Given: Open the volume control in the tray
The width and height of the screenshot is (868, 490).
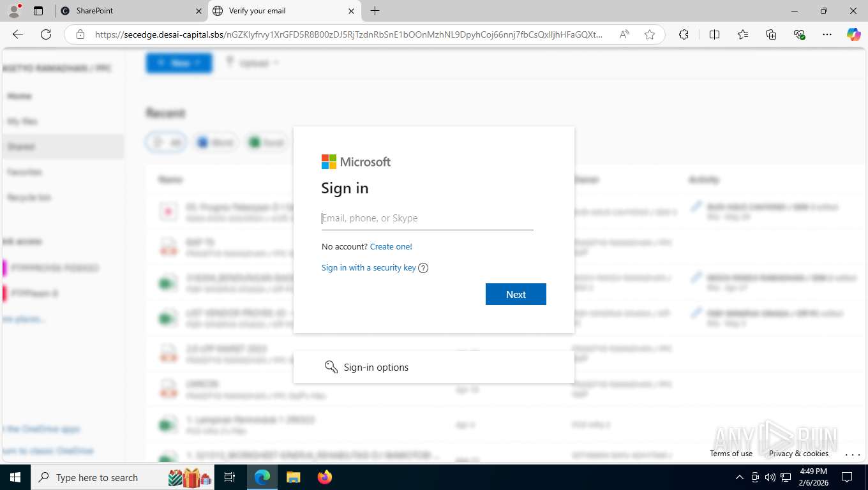Looking at the screenshot, I should [770, 477].
